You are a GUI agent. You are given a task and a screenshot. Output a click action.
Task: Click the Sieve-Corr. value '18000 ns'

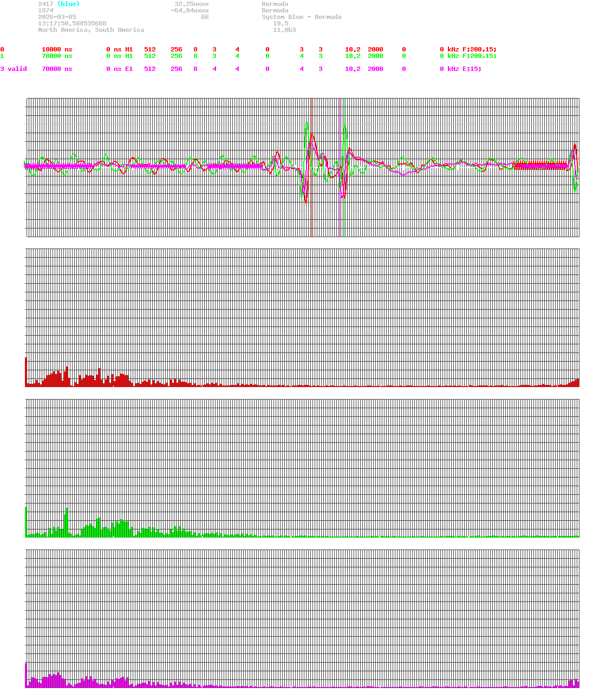point(56,49)
